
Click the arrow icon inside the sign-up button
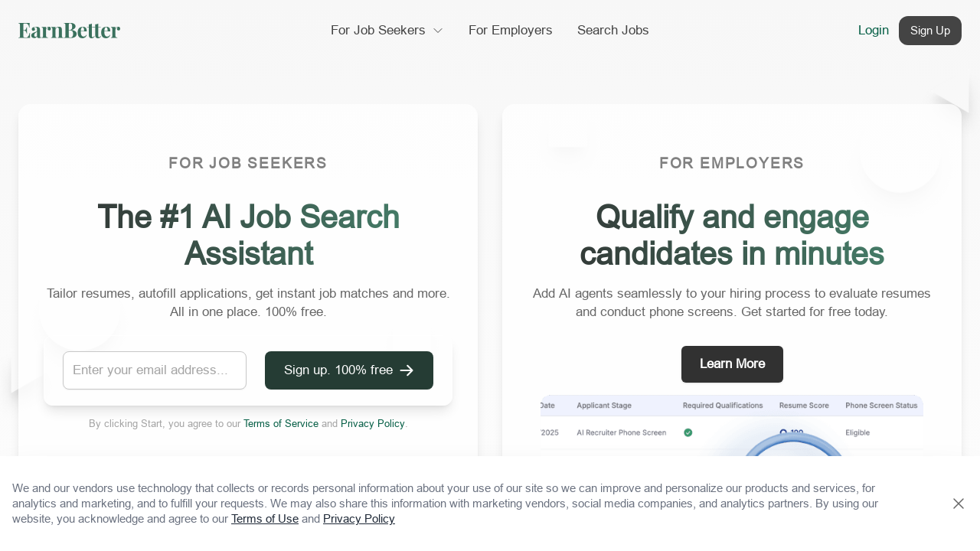pos(407,370)
